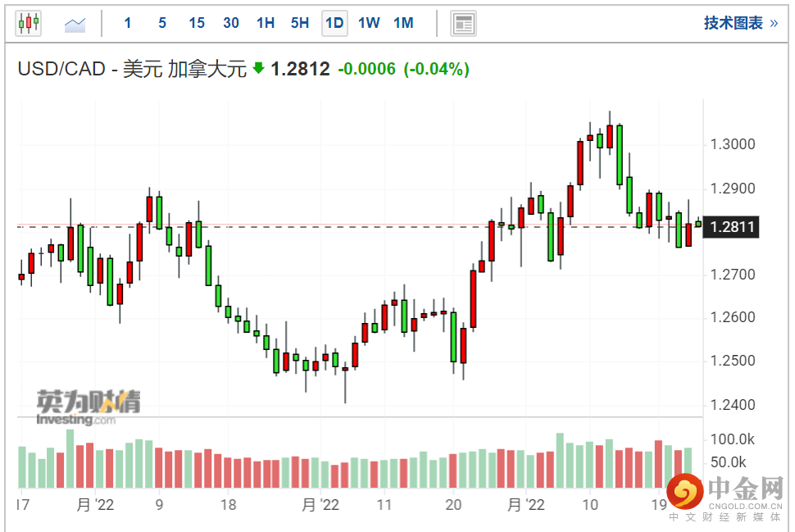
Task: Select the 15-minute timeframe
Action: click(x=197, y=23)
